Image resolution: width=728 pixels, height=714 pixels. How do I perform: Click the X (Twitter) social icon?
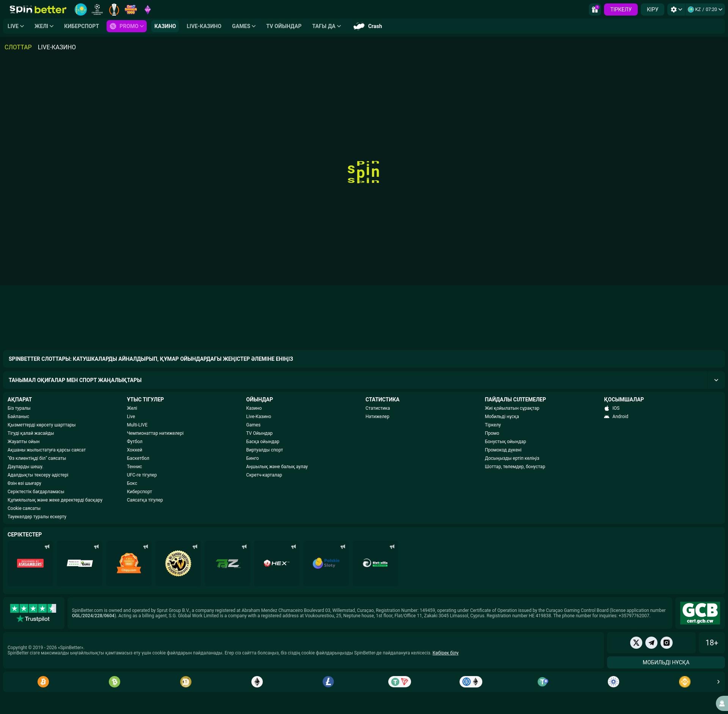coord(636,643)
